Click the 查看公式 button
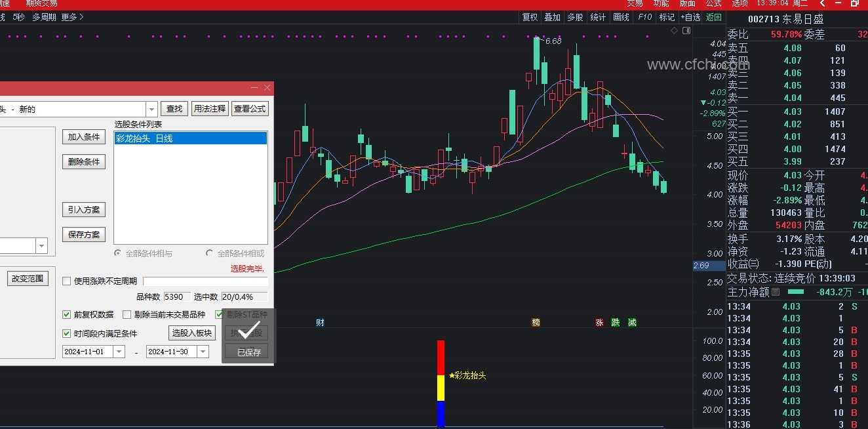The height and width of the screenshot is (429, 868). (250, 109)
